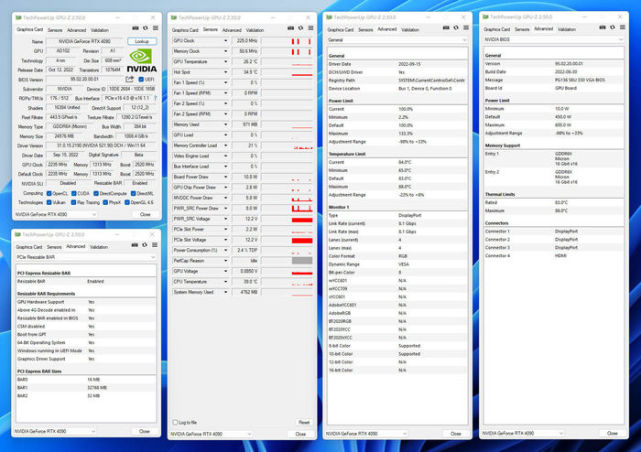Click refresh icon in Advanced General window
This screenshot has height=452, width=641.
[x=456, y=28]
